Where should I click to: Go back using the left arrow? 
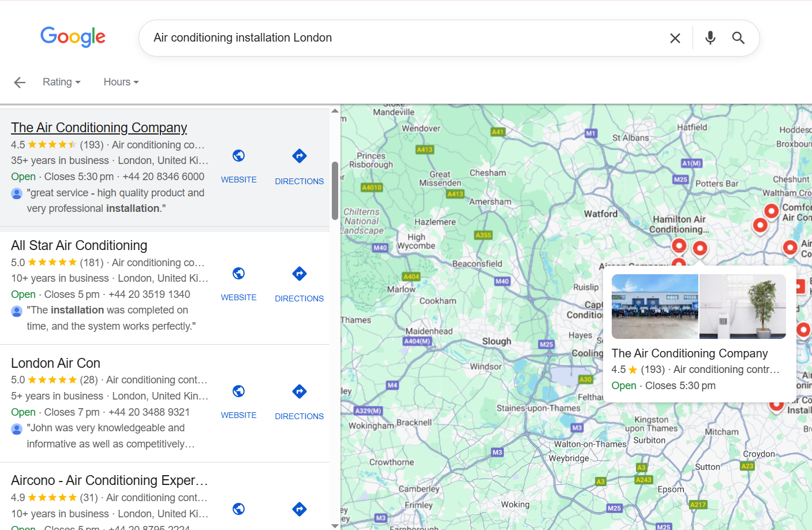(x=20, y=83)
